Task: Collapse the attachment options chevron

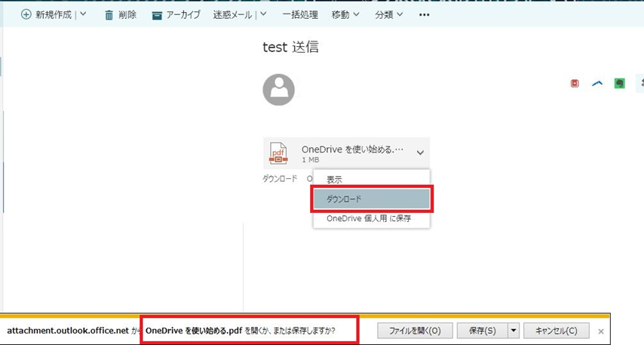Action: 420,152
